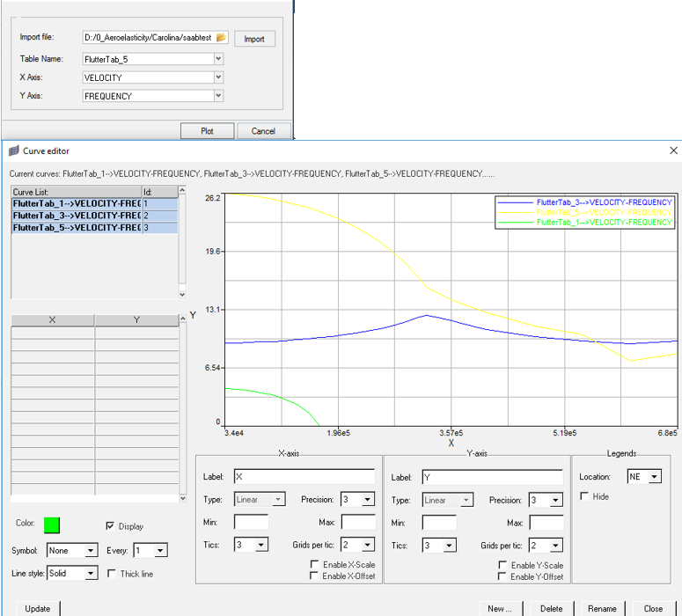Enable the Thick line checkbox
Viewport: 682px width, 616px height.
(111, 573)
